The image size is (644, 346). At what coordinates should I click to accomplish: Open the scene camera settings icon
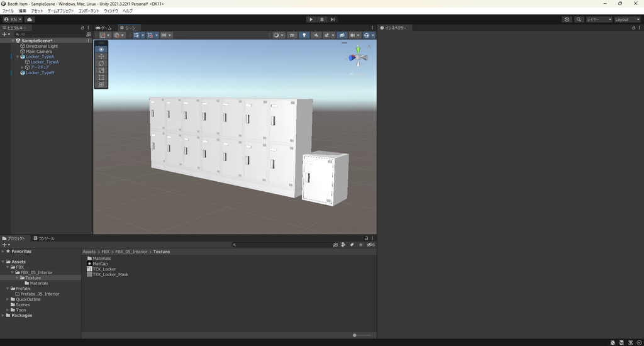point(354,35)
